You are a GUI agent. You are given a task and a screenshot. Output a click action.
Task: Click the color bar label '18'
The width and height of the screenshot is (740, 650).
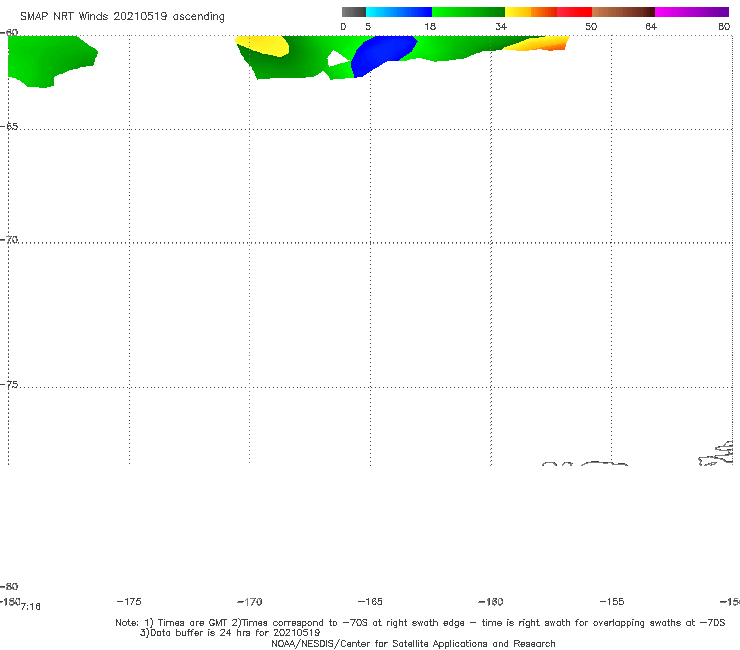(430, 26)
